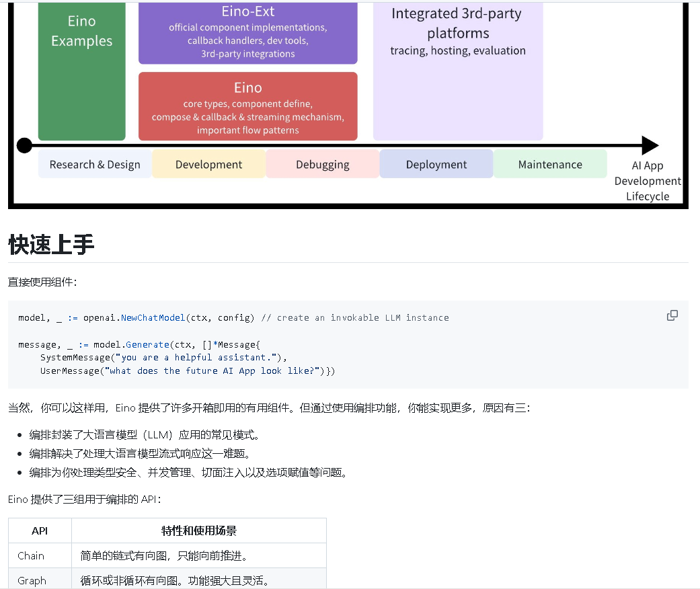The image size is (700, 589).
Task: Click the Maintenance lifecycle stage
Action: 549,163
